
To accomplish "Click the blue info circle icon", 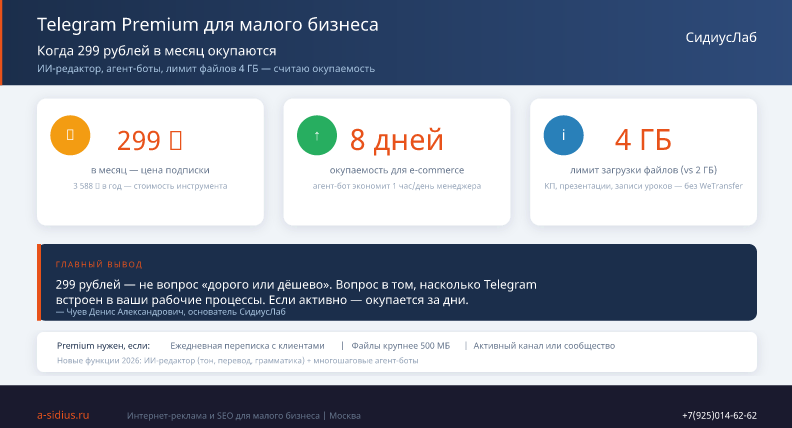I will [563, 135].
